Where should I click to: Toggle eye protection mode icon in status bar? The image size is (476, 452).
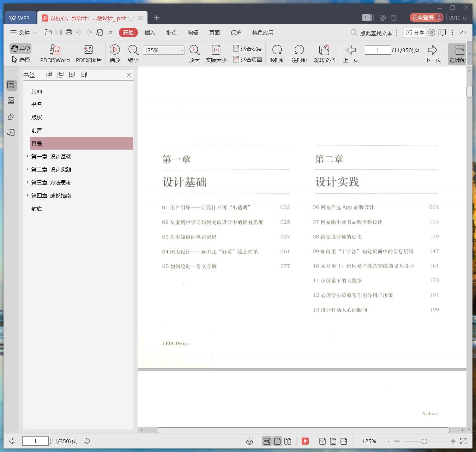(249, 441)
